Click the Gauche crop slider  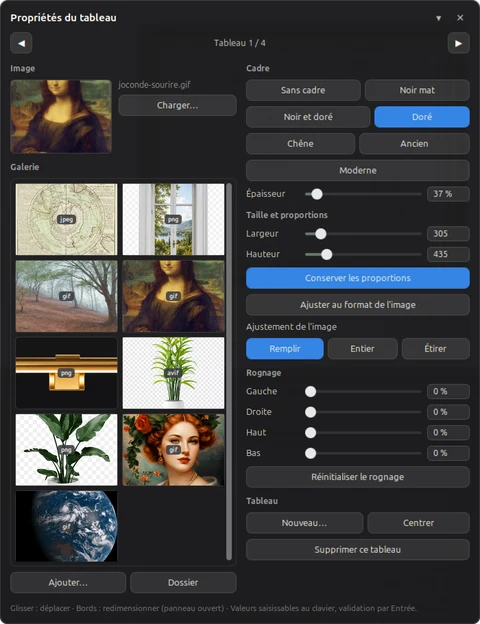click(x=363, y=392)
